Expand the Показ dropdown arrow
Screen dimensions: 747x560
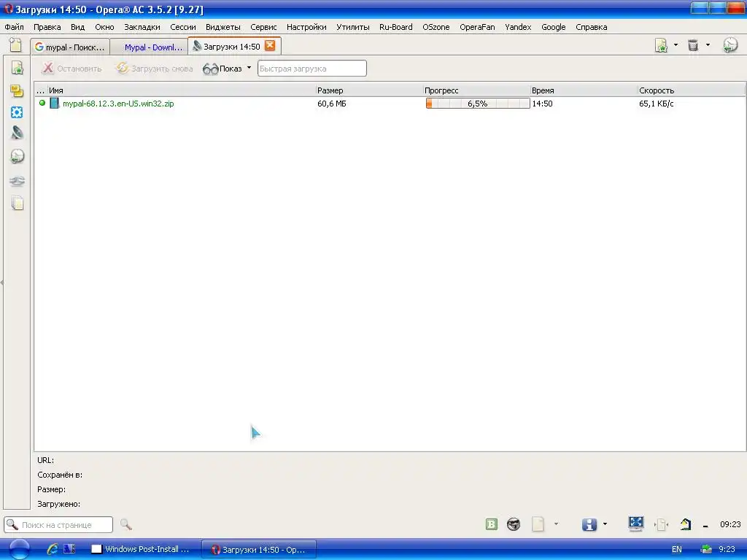point(249,68)
